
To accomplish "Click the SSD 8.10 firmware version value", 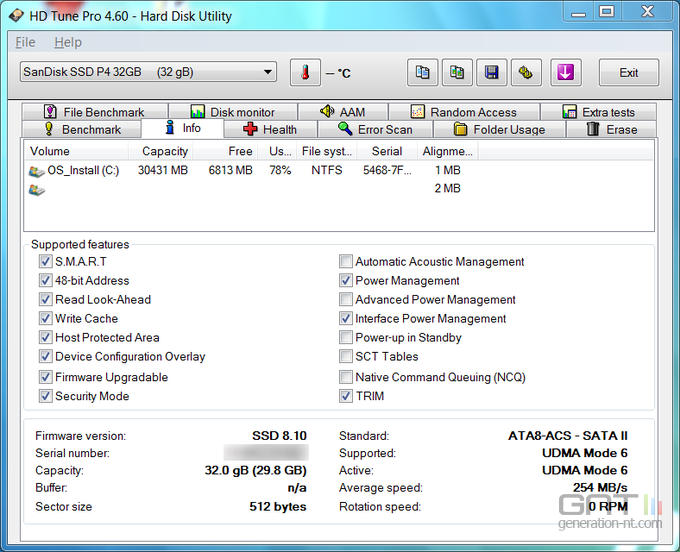I will pos(279,435).
